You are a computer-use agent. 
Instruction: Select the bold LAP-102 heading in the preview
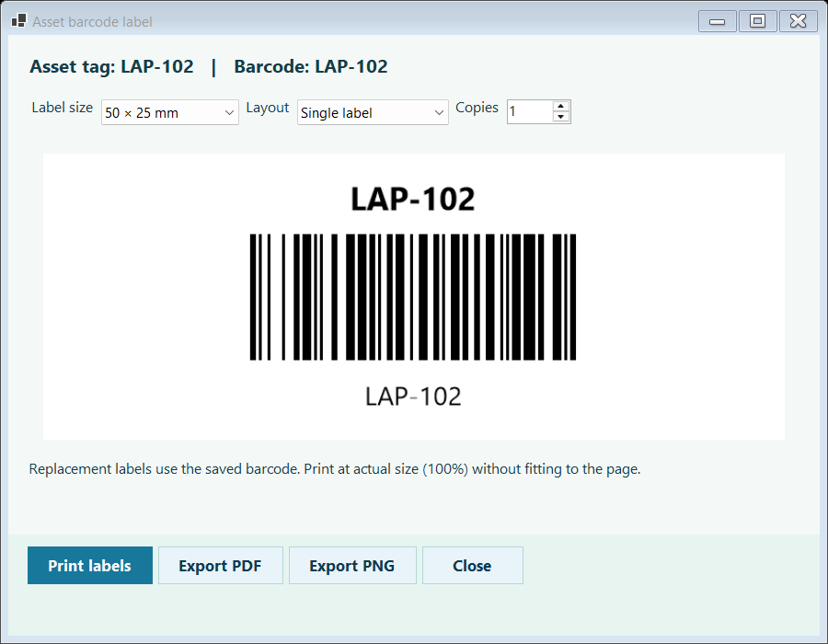pyautogui.click(x=413, y=199)
